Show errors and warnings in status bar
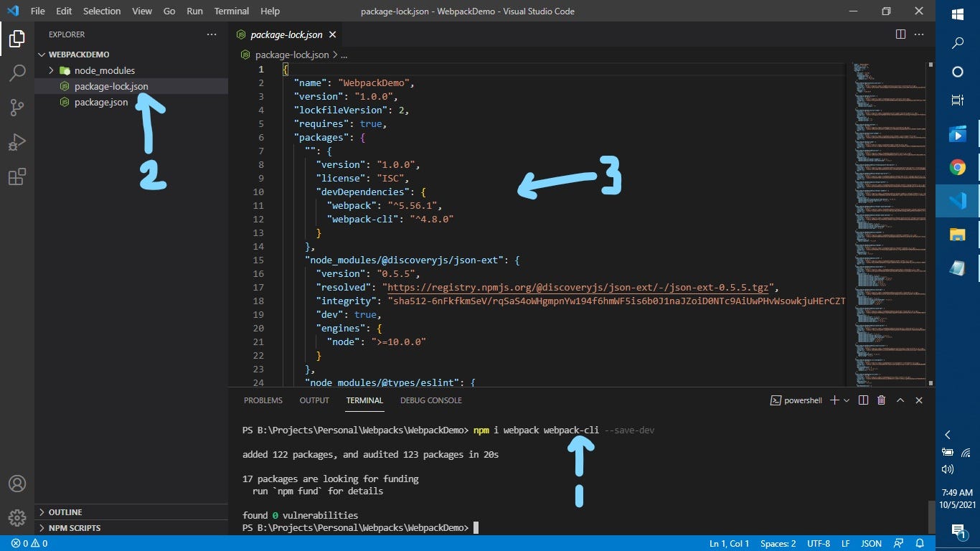This screenshot has height=551, width=980. [29, 544]
